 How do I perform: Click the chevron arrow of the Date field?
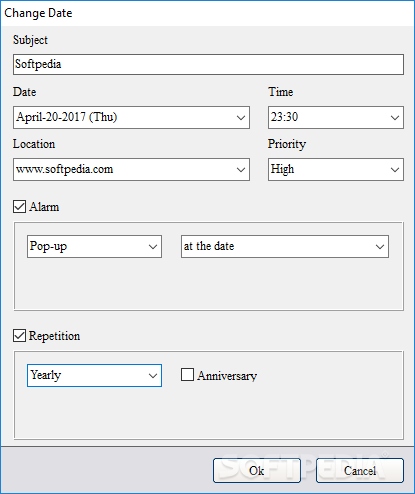pos(241,118)
